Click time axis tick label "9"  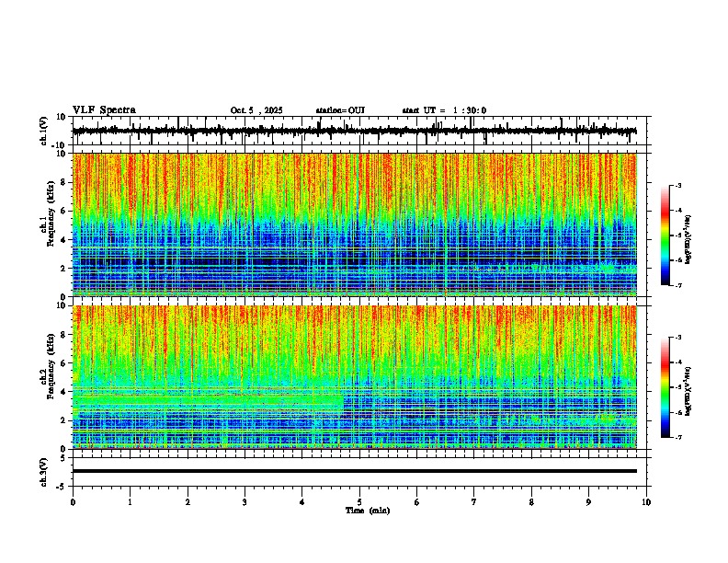588,502
